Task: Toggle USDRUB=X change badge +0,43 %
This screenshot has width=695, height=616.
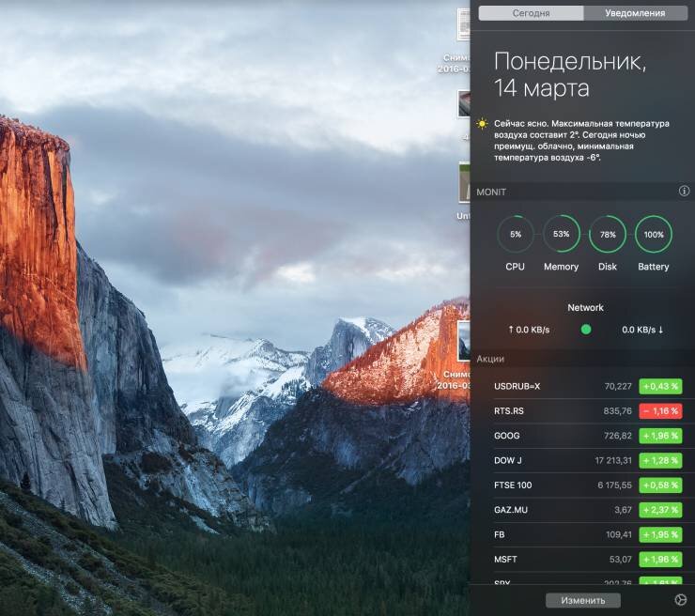Action: pyautogui.click(x=660, y=387)
